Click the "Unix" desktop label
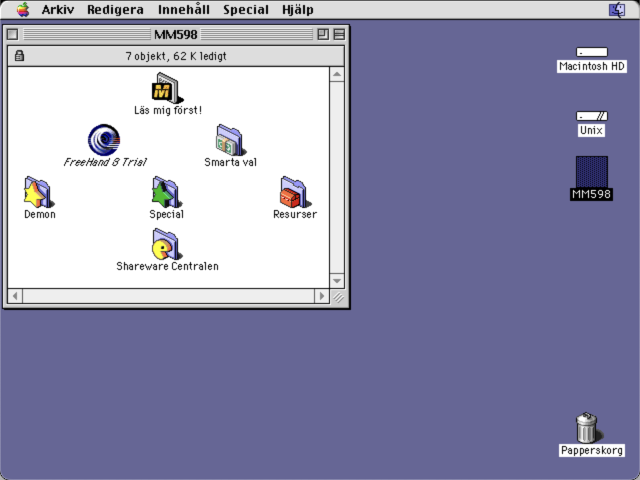The image size is (640, 480). [x=591, y=130]
